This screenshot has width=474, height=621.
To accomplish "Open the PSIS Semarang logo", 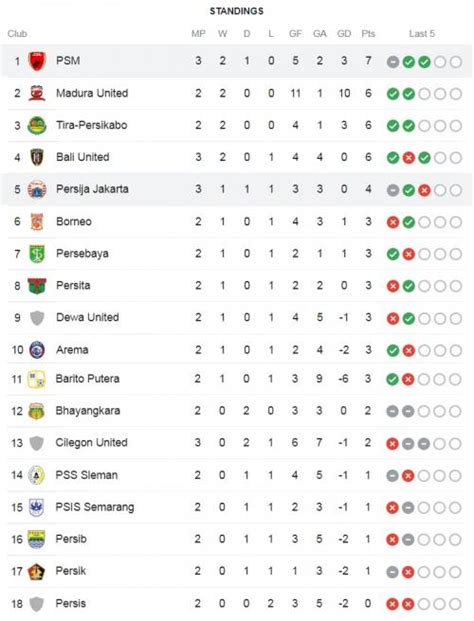I will 37,507.
